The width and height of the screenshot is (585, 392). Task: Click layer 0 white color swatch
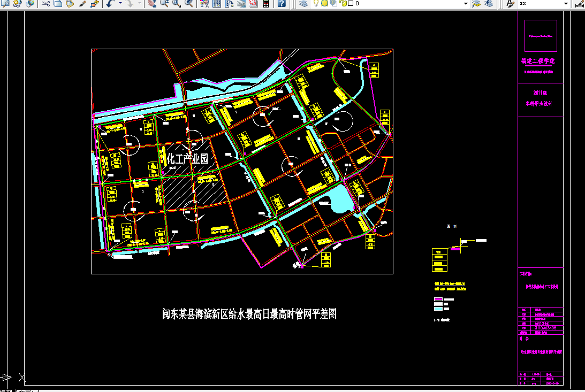pos(351,3)
